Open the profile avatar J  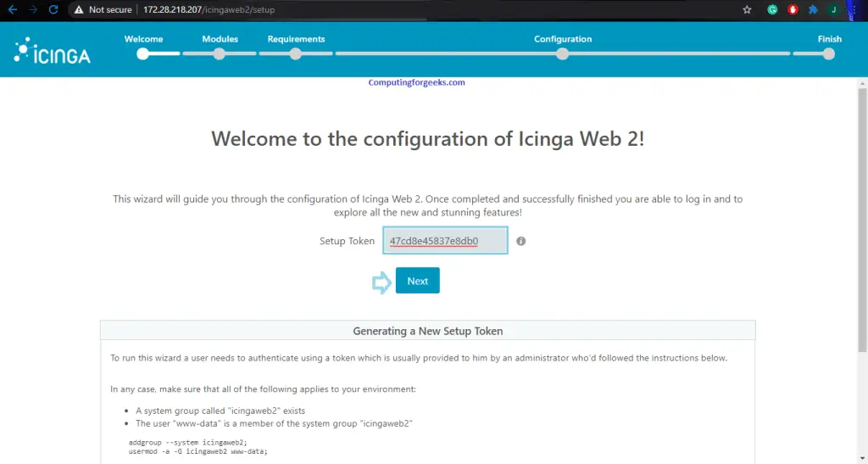click(833, 9)
